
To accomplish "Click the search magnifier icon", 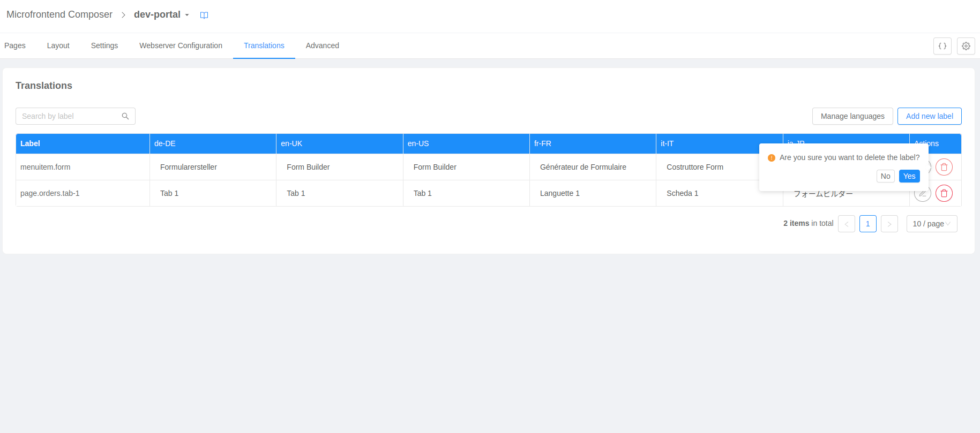I will tap(125, 116).
